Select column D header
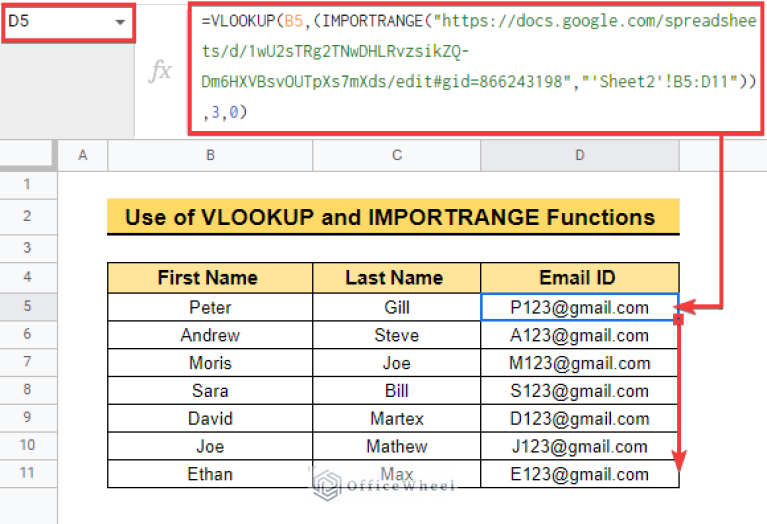 pyautogui.click(x=580, y=155)
